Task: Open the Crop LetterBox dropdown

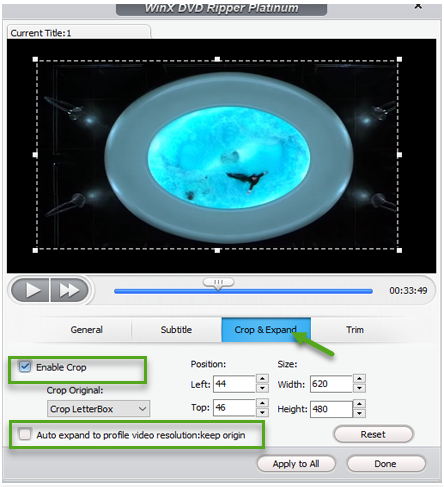Action: 99,409
